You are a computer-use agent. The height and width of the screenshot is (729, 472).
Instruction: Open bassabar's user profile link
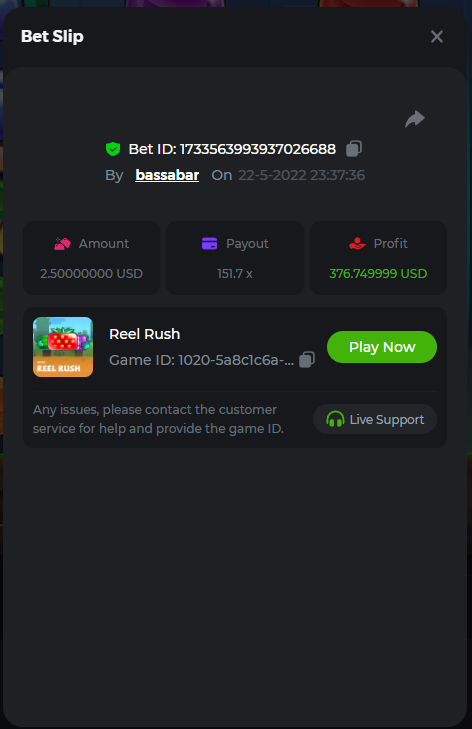[x=167, y=175]
